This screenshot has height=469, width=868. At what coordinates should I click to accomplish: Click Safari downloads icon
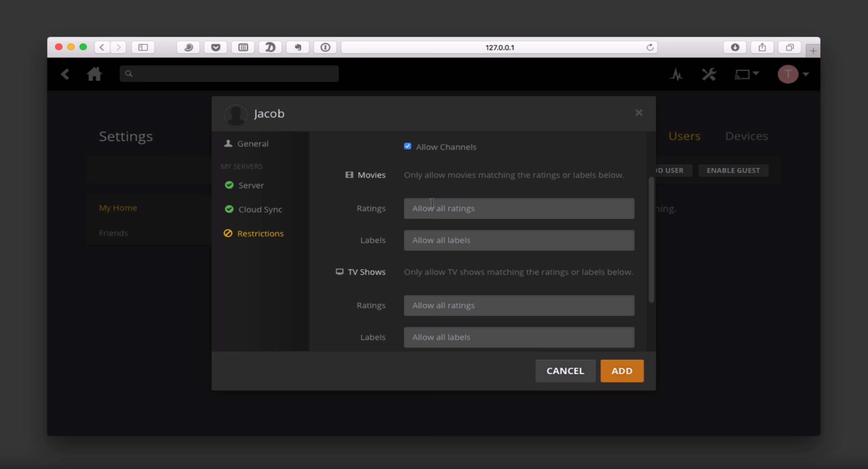tap(735, 47)
